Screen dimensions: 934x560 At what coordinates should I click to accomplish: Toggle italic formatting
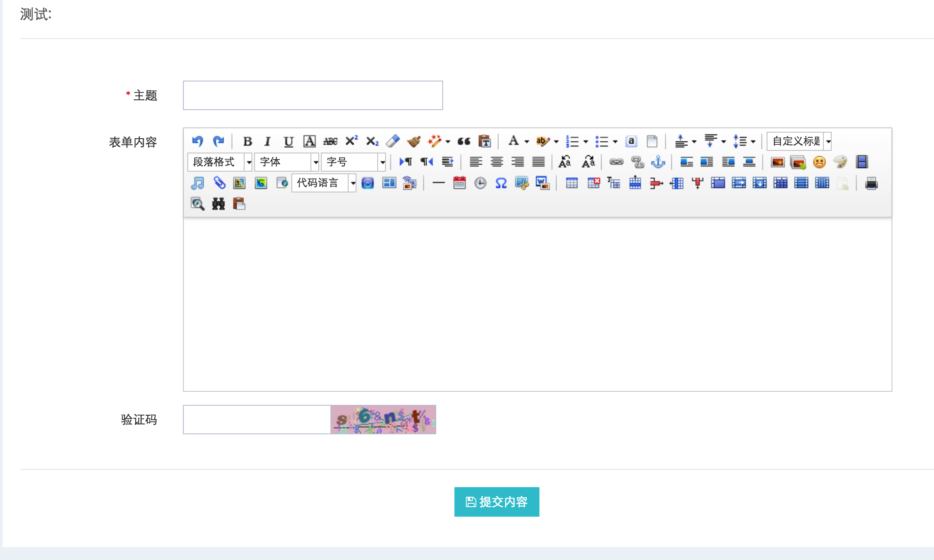pos(268,141)
